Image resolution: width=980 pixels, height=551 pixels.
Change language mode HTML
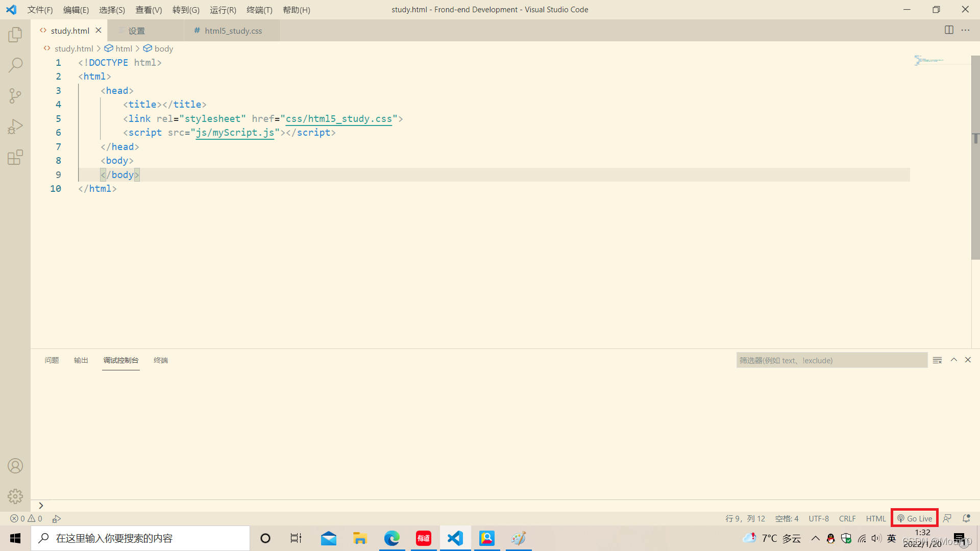(876, 518)
